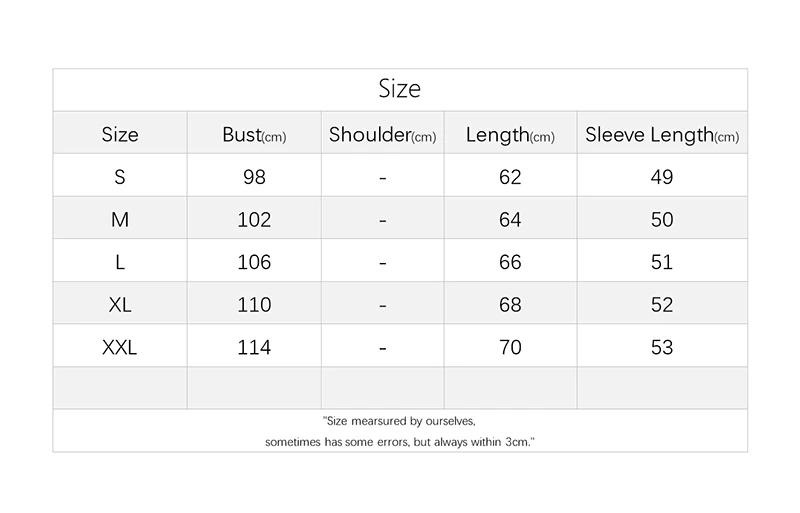
Task: Click the Bust(cm) column header
Action: [254, 134]
